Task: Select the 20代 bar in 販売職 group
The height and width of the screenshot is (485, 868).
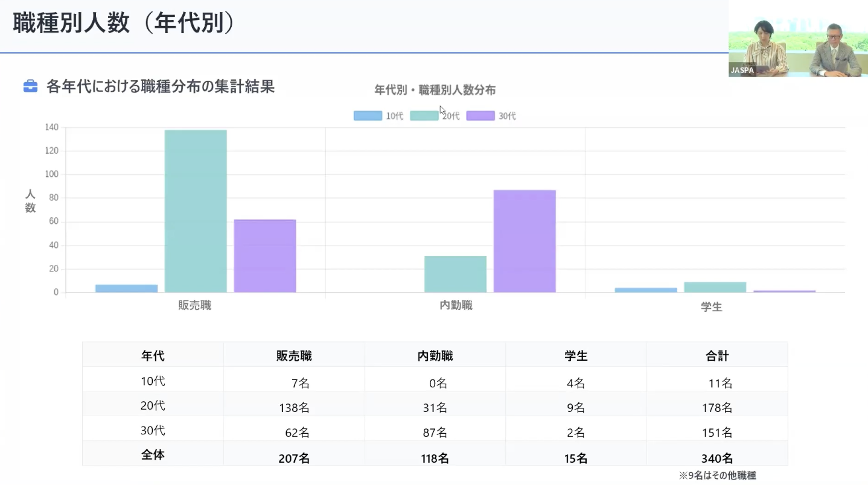Action: (196, 211)
